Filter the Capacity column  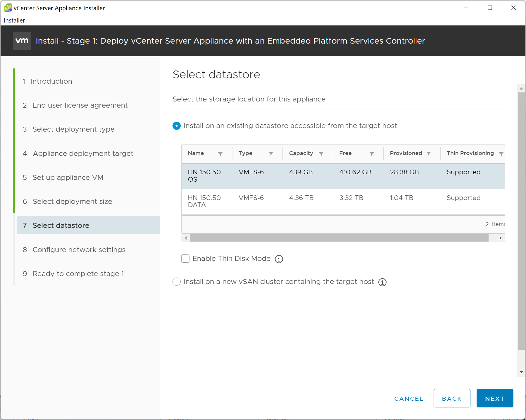point(321,153)
